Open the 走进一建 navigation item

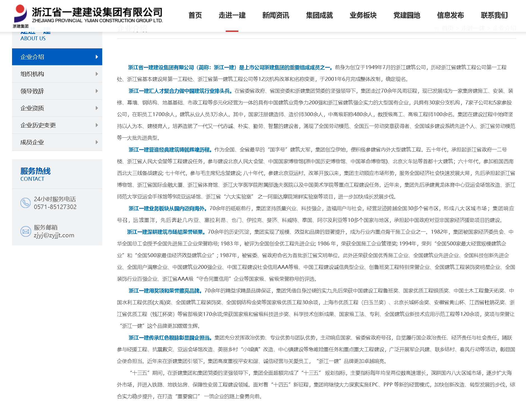pos(232,15)
